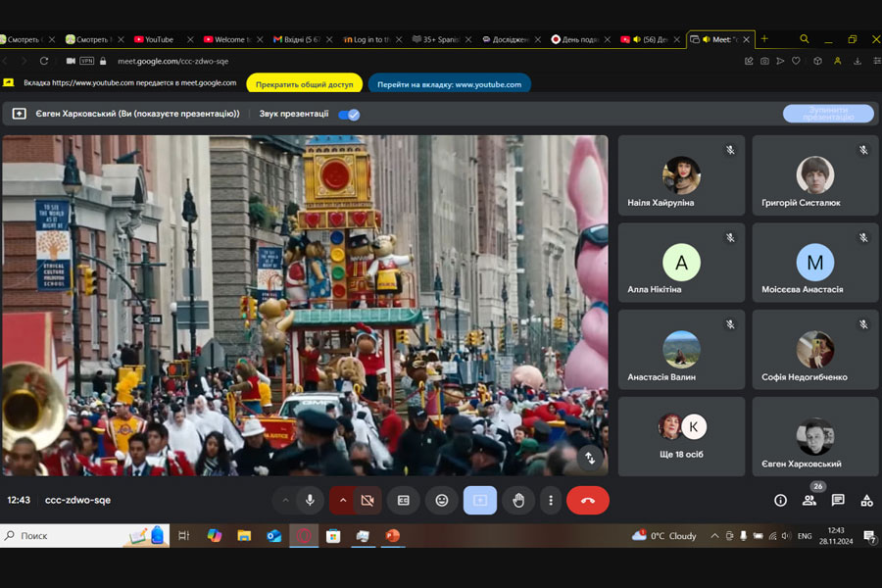This screenshot has width=882, height=588.
Task: Click 'Перейти на вкладку: www.youtube.com' button
Action: (x=449, y=84)
